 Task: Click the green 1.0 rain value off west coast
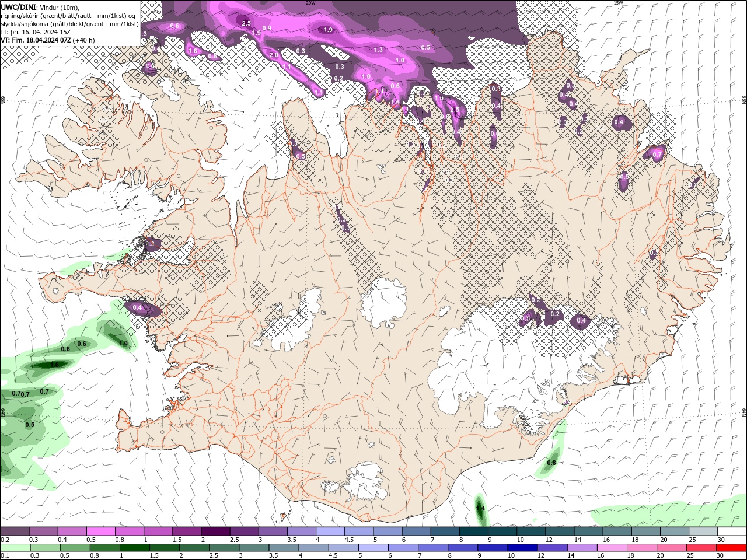123,343
